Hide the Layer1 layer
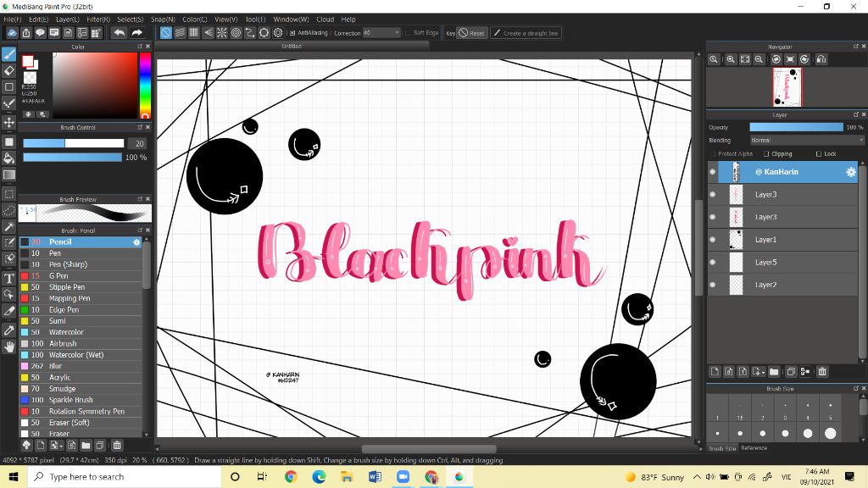The width and height of the screenshot is (868, 488). (x=712, y=240)
